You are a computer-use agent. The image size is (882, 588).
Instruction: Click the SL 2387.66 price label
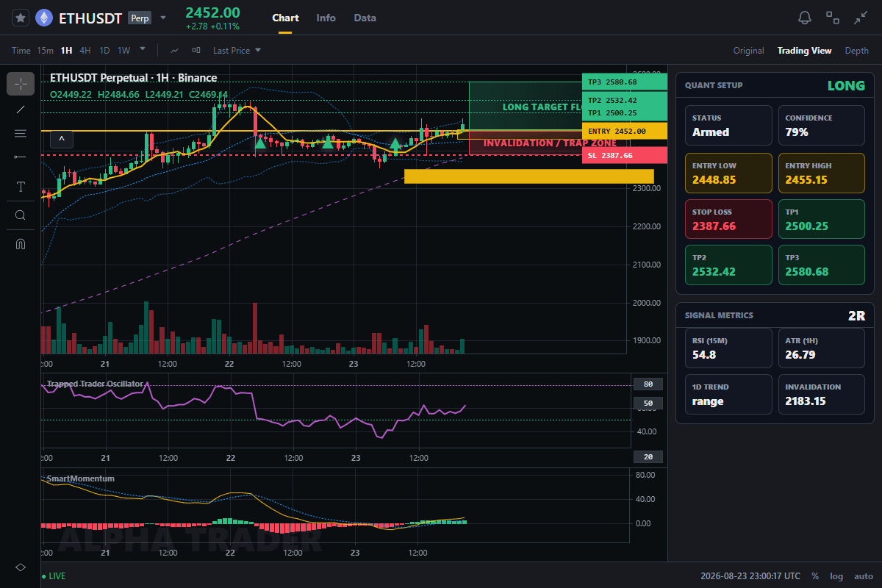(x=624, y=155)
